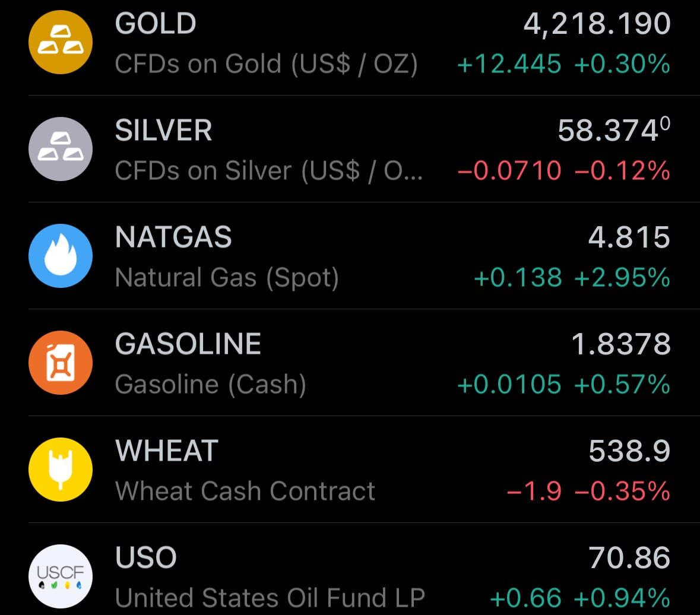Tap the 'United States Oil Fund LP' description
Viewport: 700px width, 615px height.
point(270,597)
